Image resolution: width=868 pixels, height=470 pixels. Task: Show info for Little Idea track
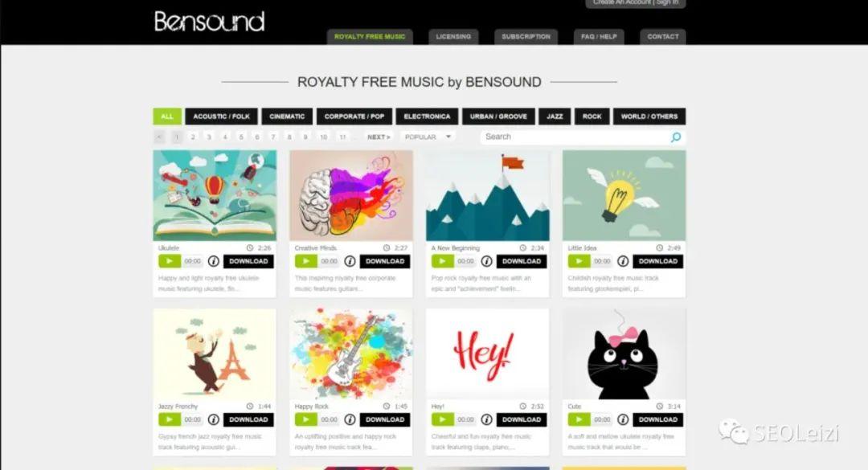click(623, 261)
